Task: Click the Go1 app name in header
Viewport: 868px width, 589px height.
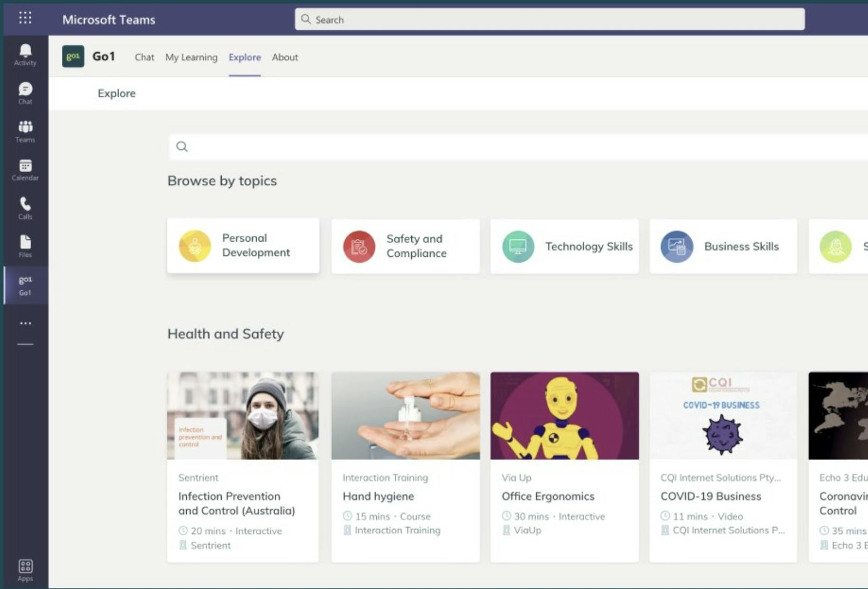Action: [104, 56]
